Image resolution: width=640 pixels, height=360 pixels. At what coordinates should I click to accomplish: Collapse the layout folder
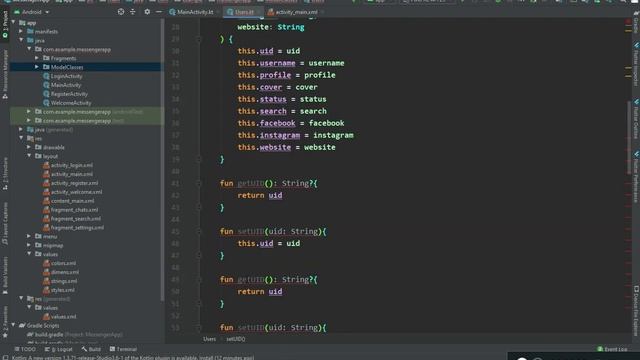[29, 156]
